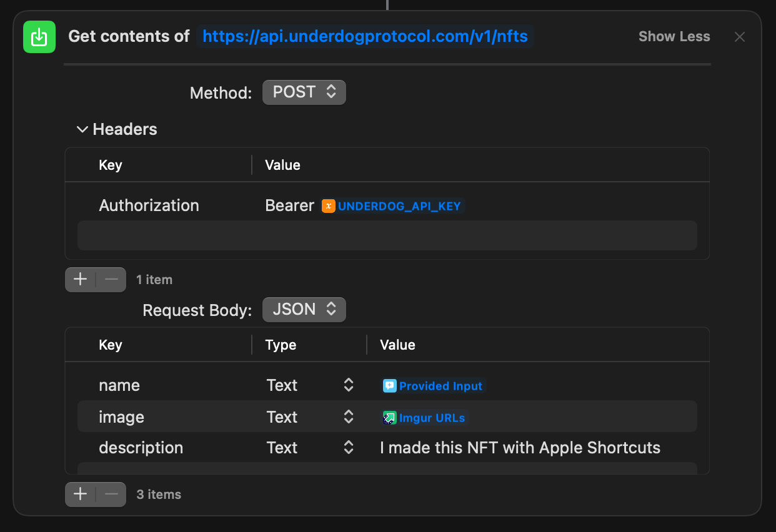
Task: Add a new header with the plus button
Action: coord(81,280)
